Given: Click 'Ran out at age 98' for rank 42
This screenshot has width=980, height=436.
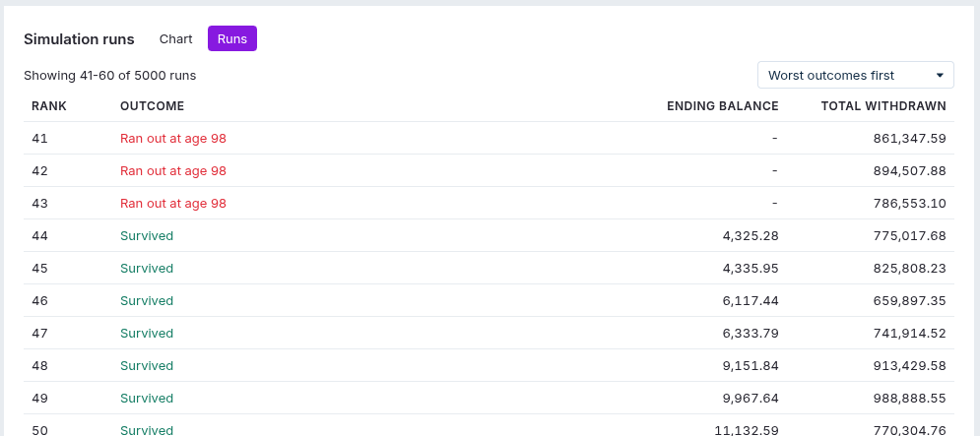Looking at the screenshot, I should point(173,170).
